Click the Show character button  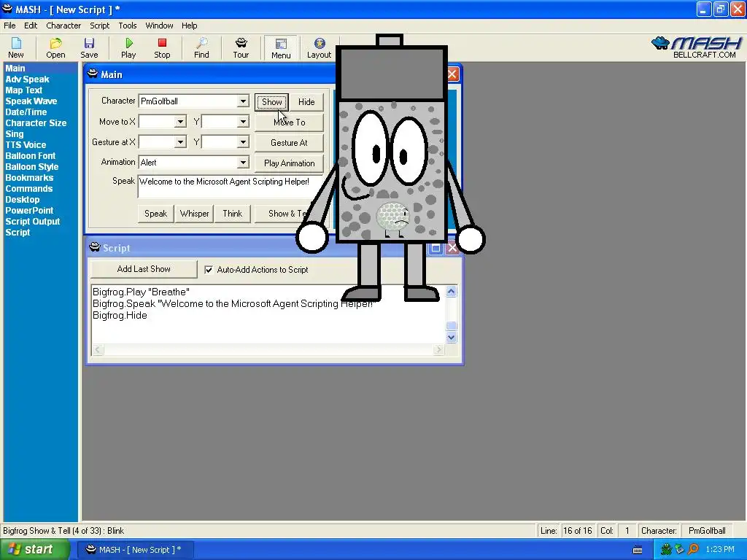coord(271,102)
